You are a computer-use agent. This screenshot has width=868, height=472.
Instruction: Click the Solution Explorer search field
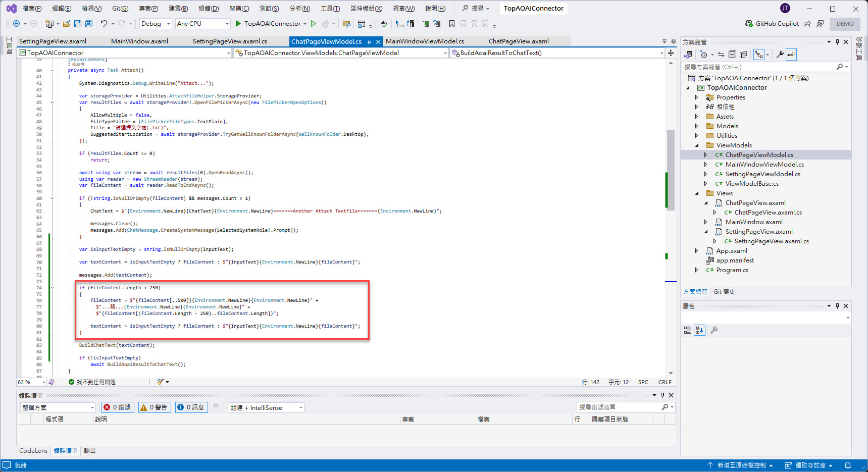pyautogui.click(x=765, y=67)
